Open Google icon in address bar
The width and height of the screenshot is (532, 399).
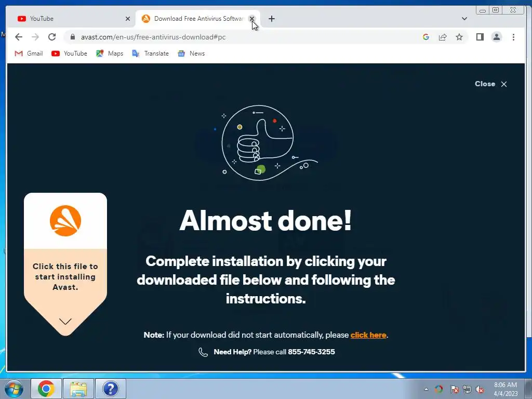pyautogui.click(x=426, y=37)
